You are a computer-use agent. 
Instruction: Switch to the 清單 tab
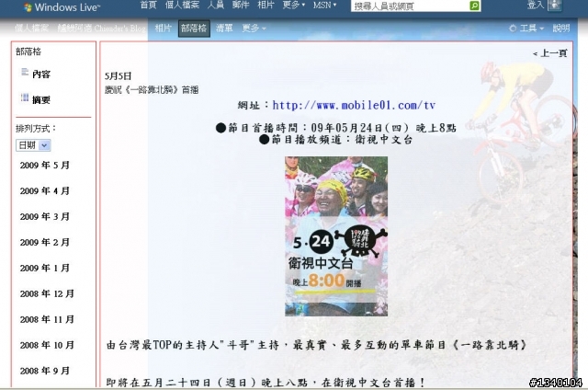click(x=224, y=29)
